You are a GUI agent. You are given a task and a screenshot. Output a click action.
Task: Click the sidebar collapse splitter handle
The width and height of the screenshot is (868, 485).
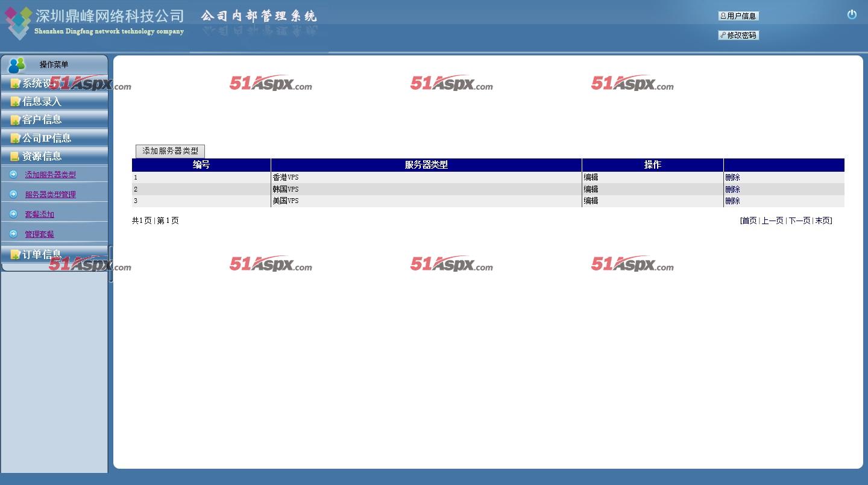coord(110,264)
